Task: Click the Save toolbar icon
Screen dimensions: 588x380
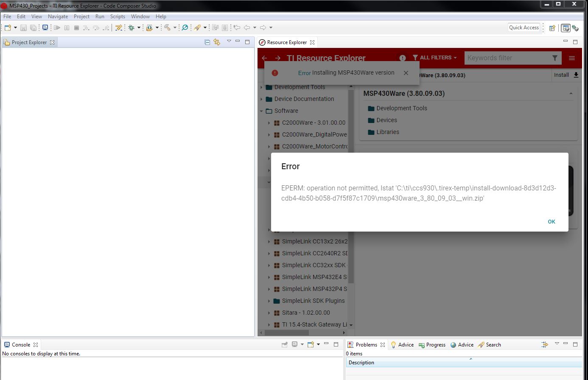Action: tap(23, 28)
